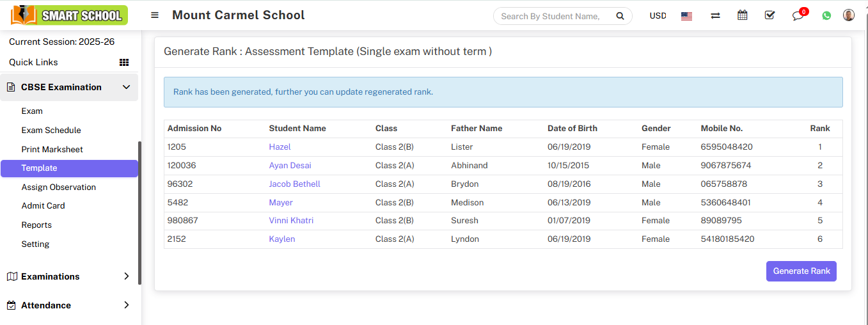
Task: Open the Quick Links grid icon
Action: 124,62
